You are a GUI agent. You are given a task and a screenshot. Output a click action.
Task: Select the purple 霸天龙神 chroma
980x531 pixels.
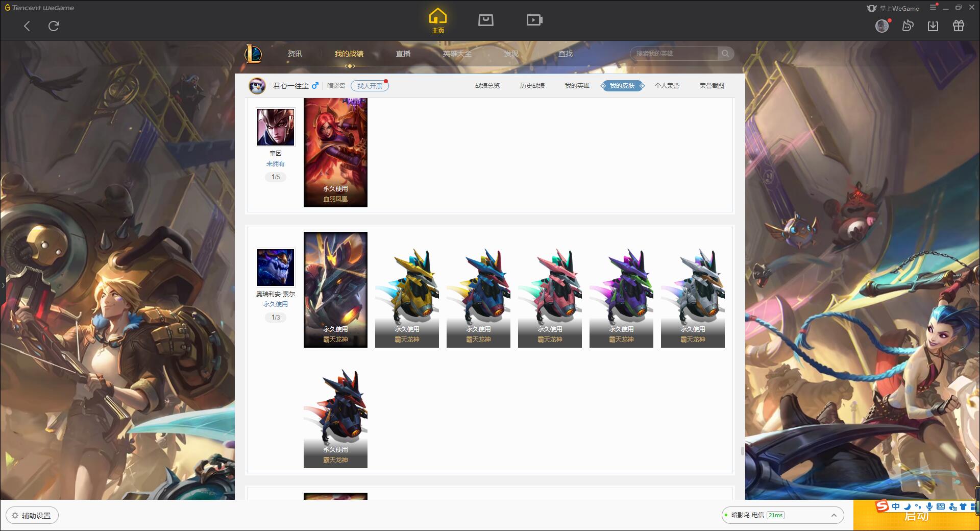[x=621, y=289]
